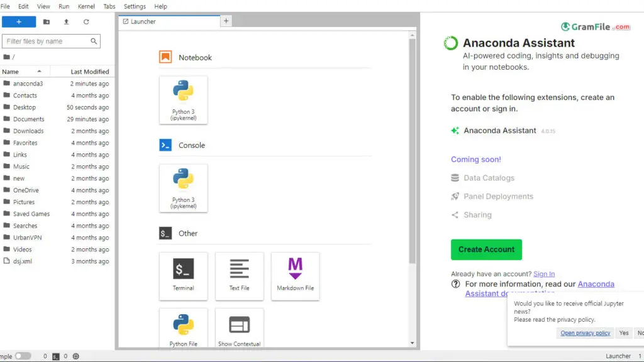Image resolution: width=644 pixels, height=362 pixels.
Task: Add a new tab with plus button
Action: tap(226, 21)
